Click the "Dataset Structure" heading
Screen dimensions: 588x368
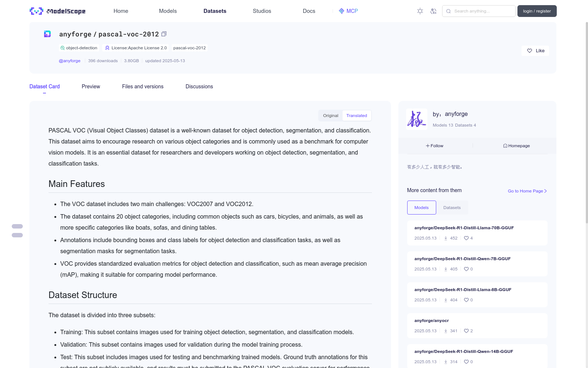(x=83, y=295)
